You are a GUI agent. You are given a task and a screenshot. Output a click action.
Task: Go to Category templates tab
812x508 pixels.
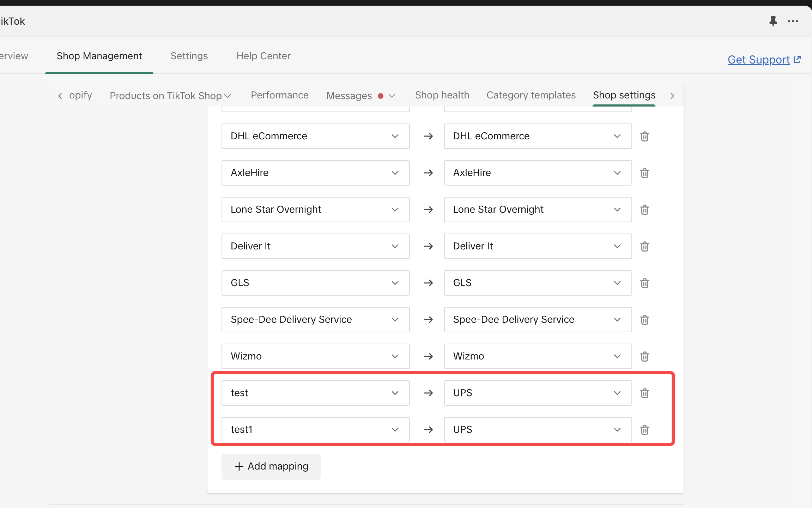[x=531, y=95]
